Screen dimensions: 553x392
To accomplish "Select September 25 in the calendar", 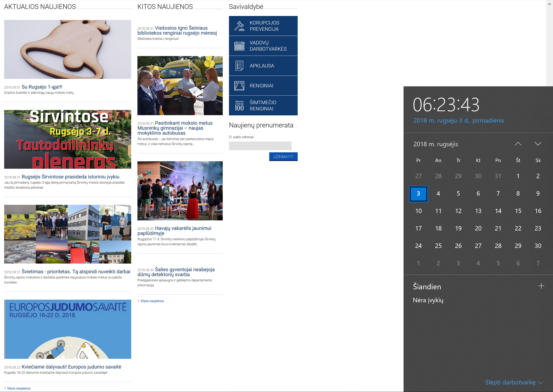I will pyautogui.click(x=438, y=246).
